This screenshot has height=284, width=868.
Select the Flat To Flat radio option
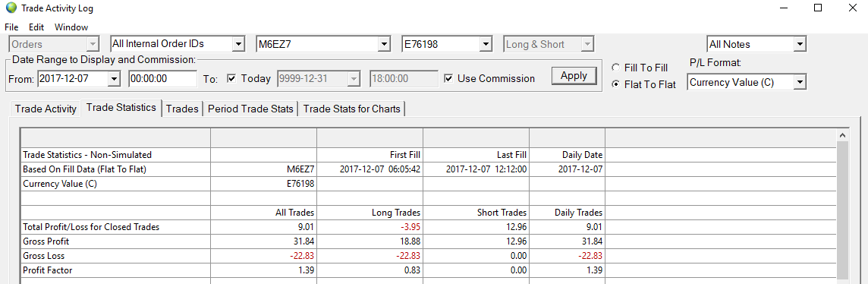pos(615,85)
